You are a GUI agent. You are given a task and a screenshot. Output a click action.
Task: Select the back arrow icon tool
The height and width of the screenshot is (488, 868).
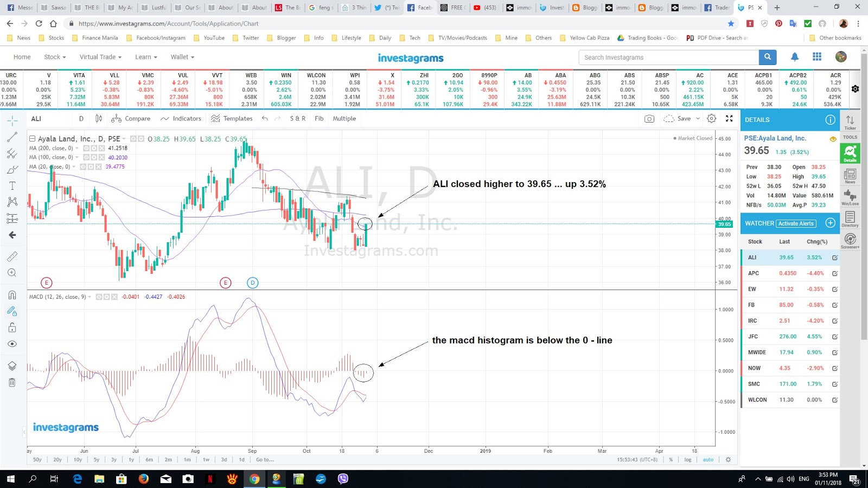point(12,235)
